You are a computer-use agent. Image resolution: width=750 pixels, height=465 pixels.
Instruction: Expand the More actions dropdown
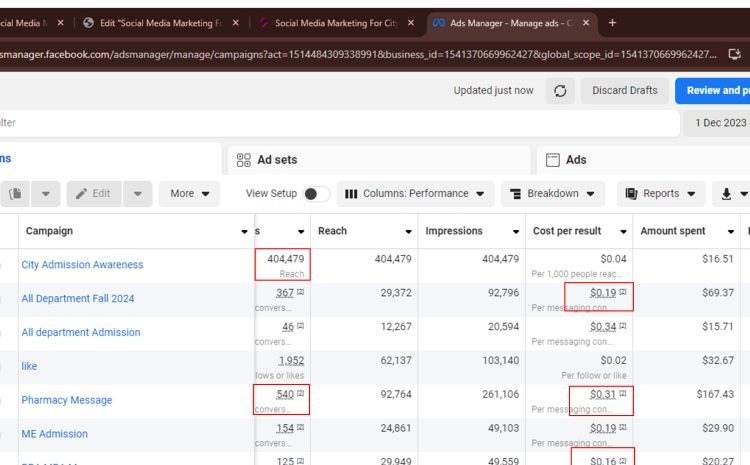(189, 194)
